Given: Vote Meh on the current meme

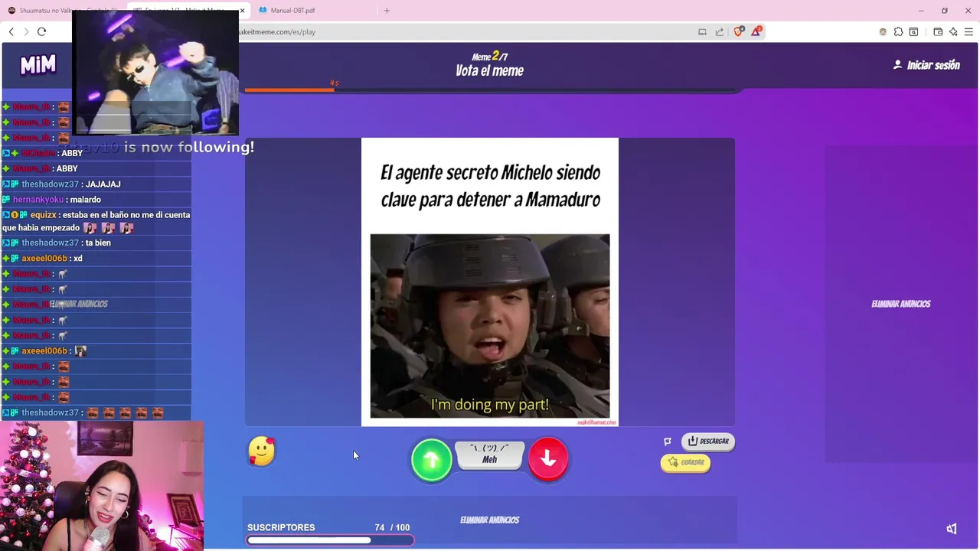Looking at the screenshot, I should (489, 455).
